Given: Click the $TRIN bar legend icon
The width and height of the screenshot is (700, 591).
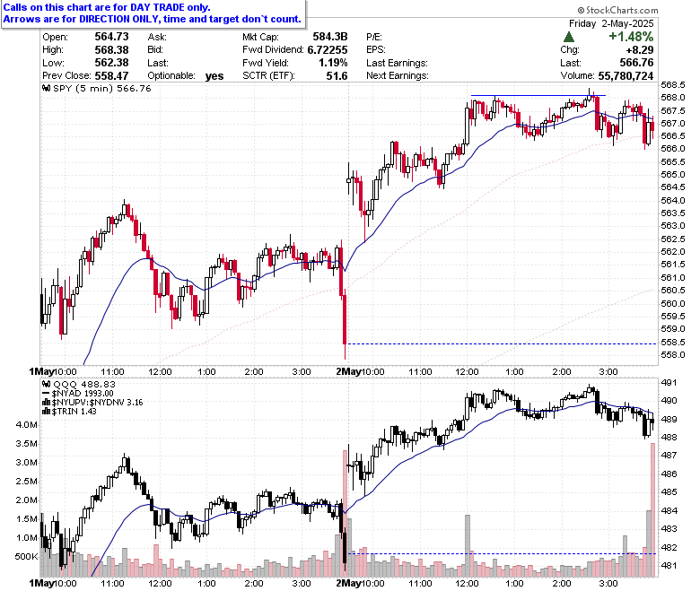Looking at the screenshot, I should (x=47, y=412).
